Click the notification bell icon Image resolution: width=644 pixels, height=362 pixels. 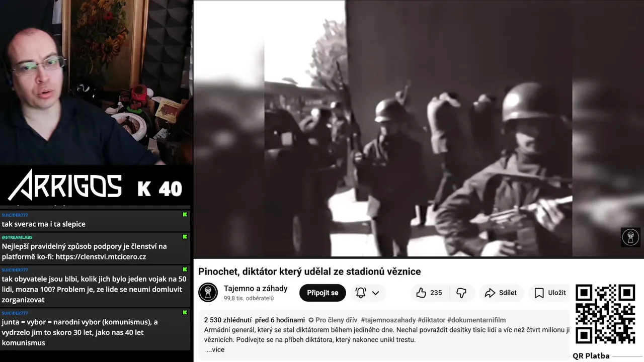point(361,293)
